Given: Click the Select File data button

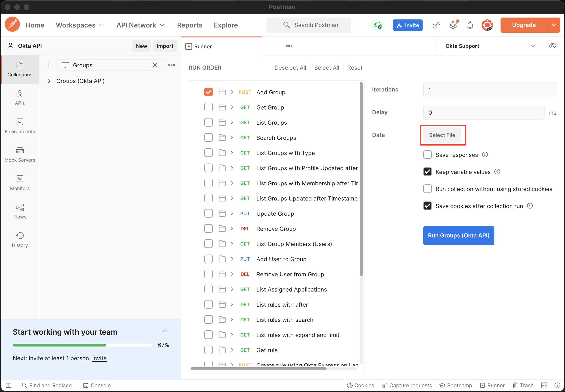Looking at the screenshot, I should tap(442, 135).
